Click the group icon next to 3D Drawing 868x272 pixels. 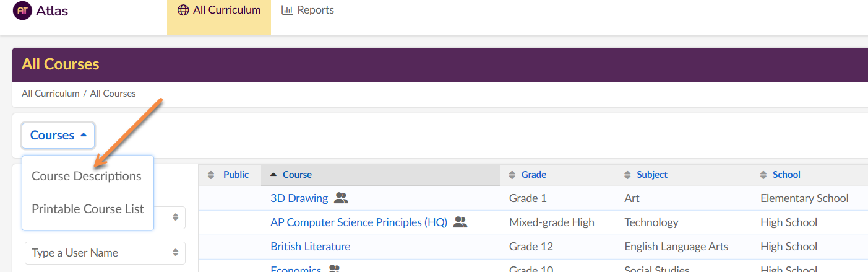pos(342,198)
